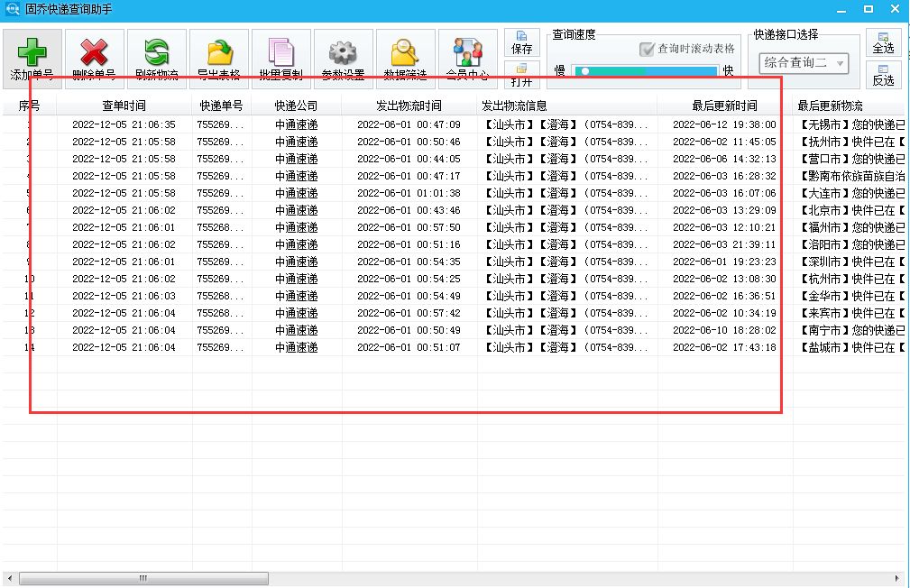Click the 数据筛选 data filter icon
The height and width of the screenshot is (588, 910).
click(404, 56)
